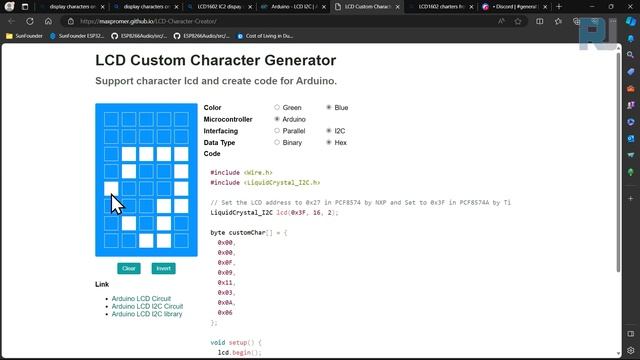Toggle the middle pixel of the second grid row
640x360 pixels.
tap(146, 137)
